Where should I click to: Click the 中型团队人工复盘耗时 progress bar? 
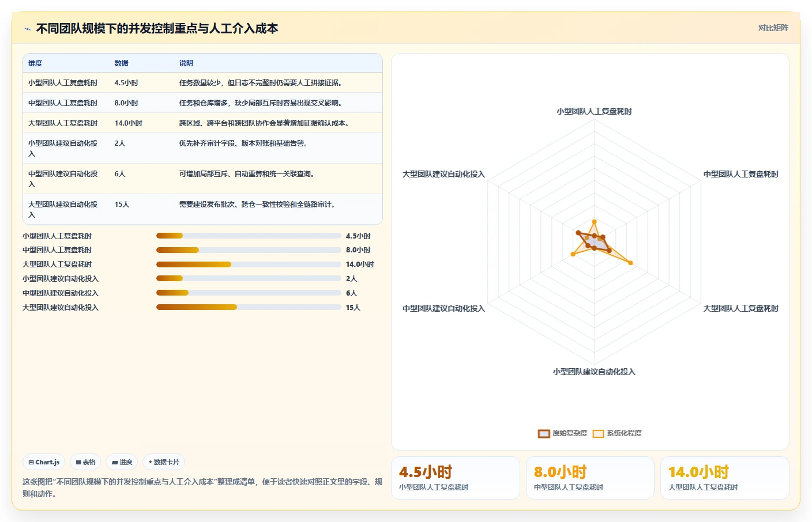(249, 250)
